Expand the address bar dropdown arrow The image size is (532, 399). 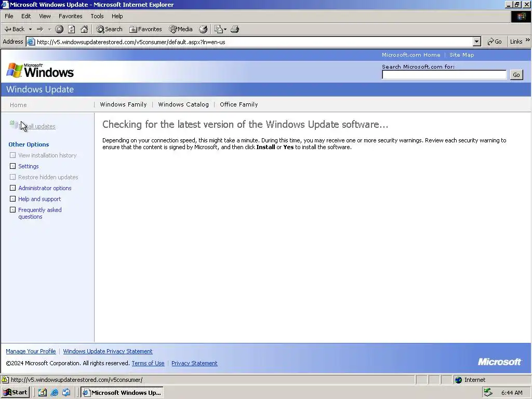pyautogui.click(x=477, y=42)
